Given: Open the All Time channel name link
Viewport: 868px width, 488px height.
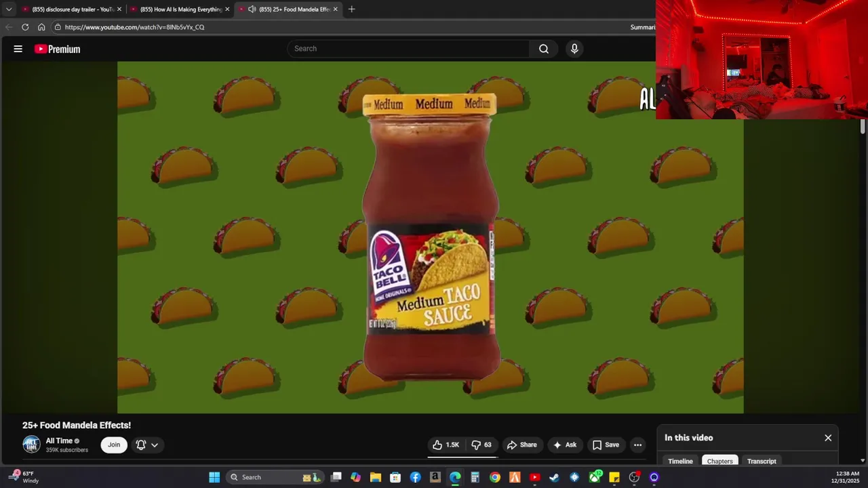Looking at the screenshot, I should (x=59, y=441).
